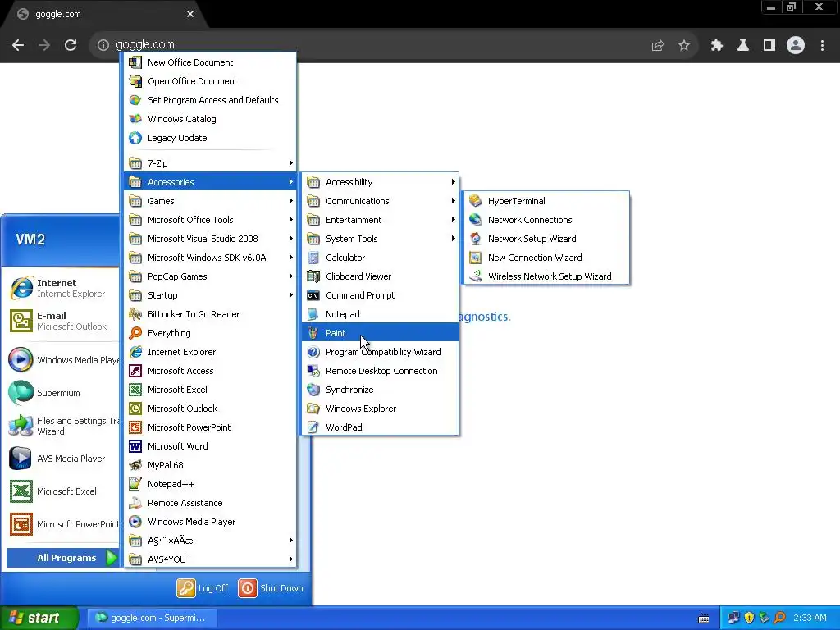Click the browser profile avatar icon
The image size is (840, 630).
coord(796,46)
